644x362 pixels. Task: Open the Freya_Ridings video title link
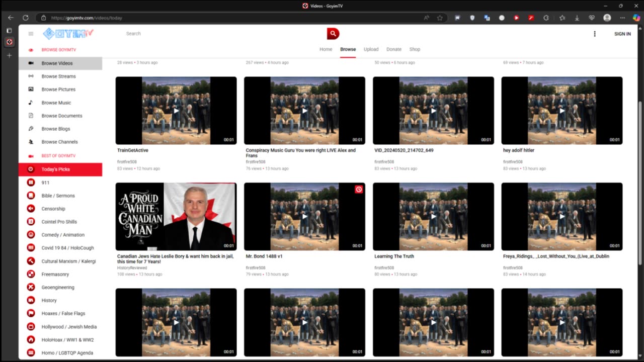(556, 256)
